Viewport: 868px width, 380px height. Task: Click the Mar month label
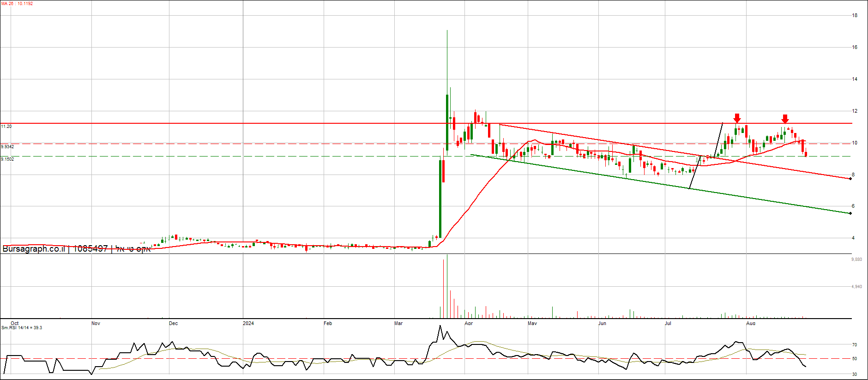(398, 324)
